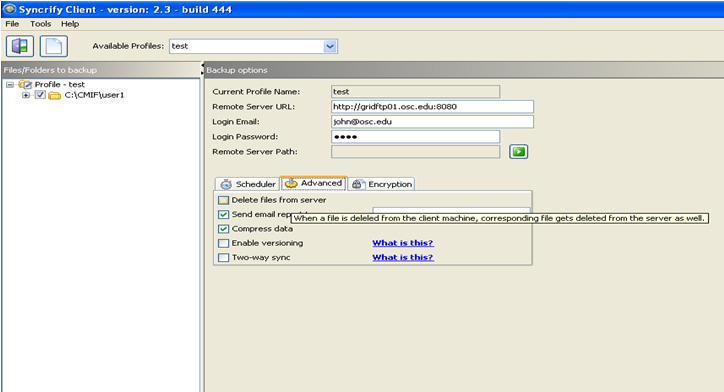724x392 pixels.
Task: Click the Remote Server URL field
Action: click(432, 107)
